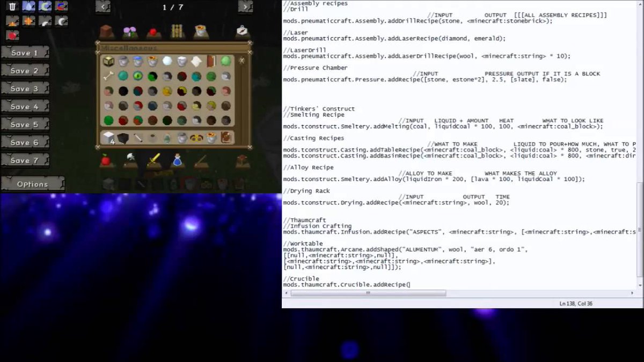Image resolution: width=644 pixels, height=362 pixels.
Task: Click the goggles item in the Miscellaneous row
Action: [x=196, y=137]
